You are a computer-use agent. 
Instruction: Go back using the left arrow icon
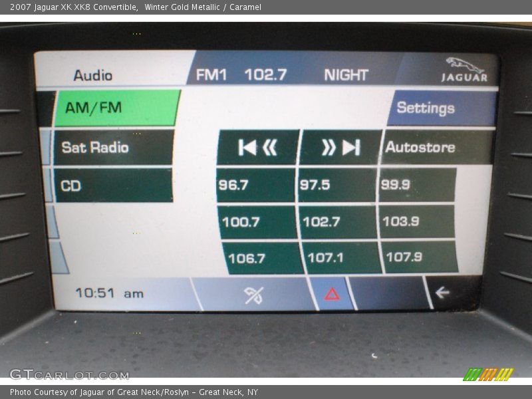click(x=442, y=293)
